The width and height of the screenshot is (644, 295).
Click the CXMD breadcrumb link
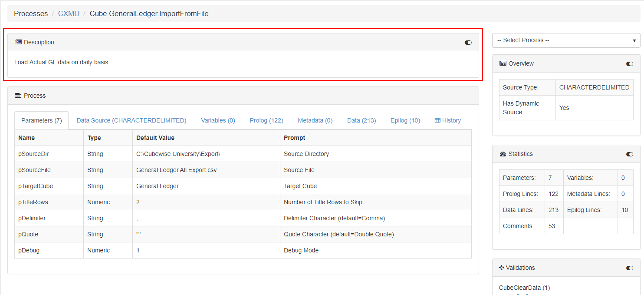[69, 14]
